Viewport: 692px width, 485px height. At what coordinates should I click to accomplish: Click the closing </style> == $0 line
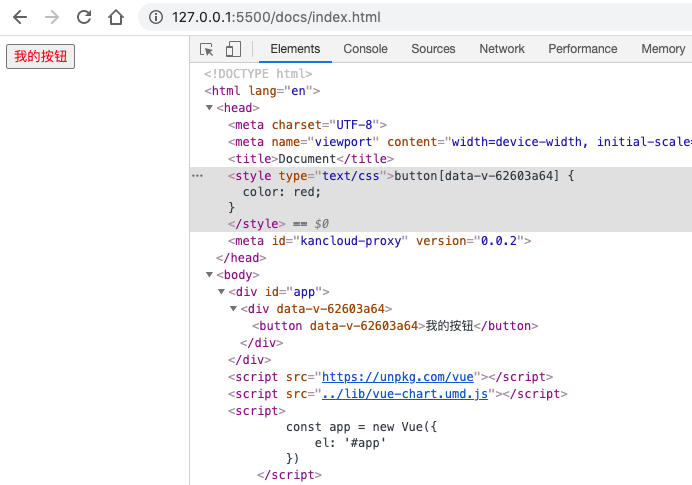[278, 224]
